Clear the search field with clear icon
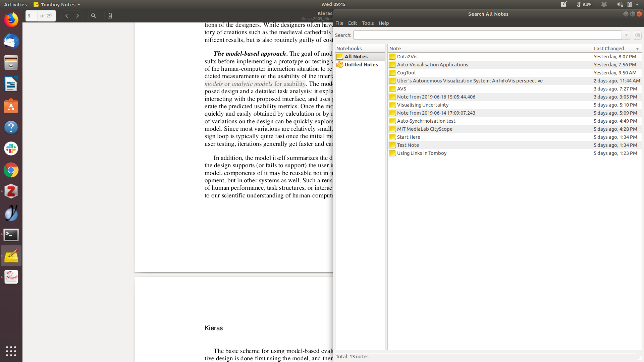The width and height of the screenshot is (644, 362). pos(637,35)
